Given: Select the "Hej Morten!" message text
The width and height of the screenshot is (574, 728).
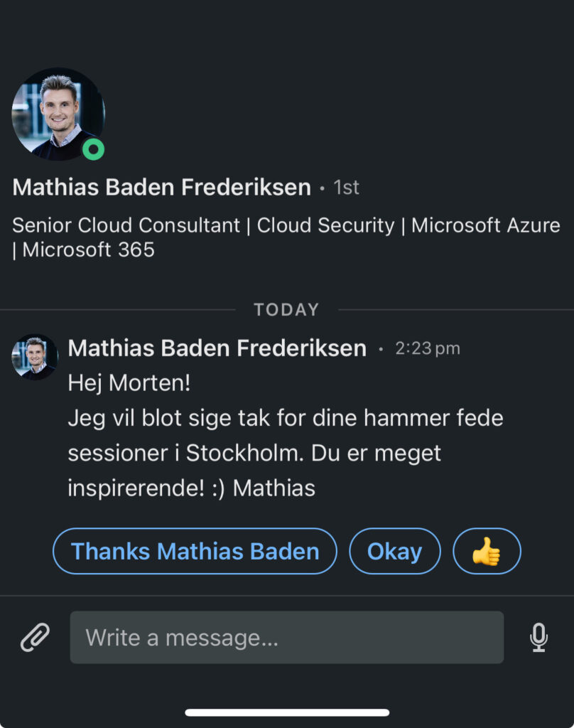Looking at the screenshot, I should pos(129,383).
